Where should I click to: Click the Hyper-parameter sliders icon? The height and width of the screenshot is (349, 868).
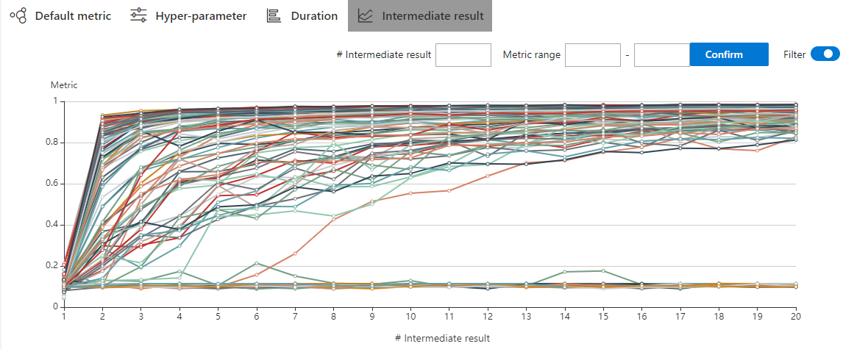pos(138,15)
